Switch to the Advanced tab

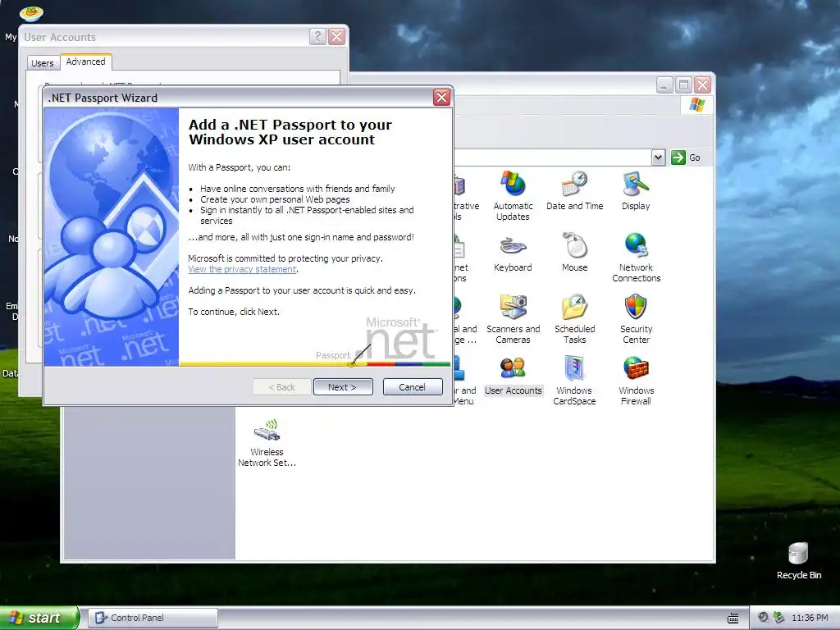pos(85,62)
